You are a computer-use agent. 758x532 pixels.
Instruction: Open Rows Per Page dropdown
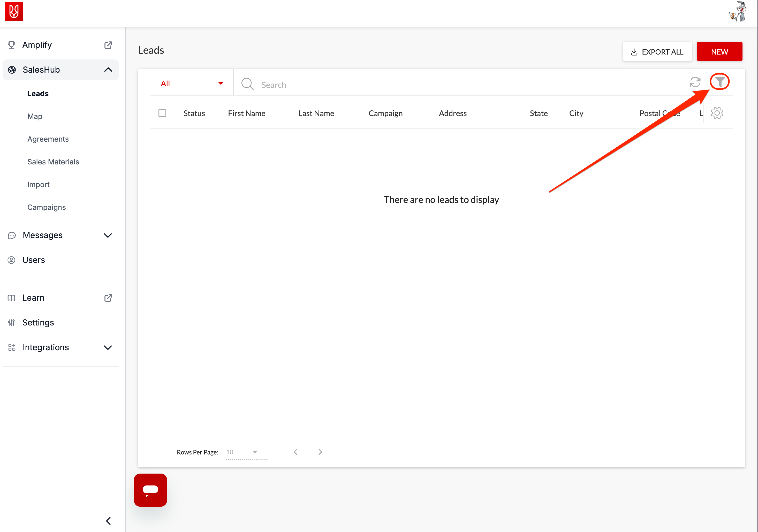coord(246,452)
